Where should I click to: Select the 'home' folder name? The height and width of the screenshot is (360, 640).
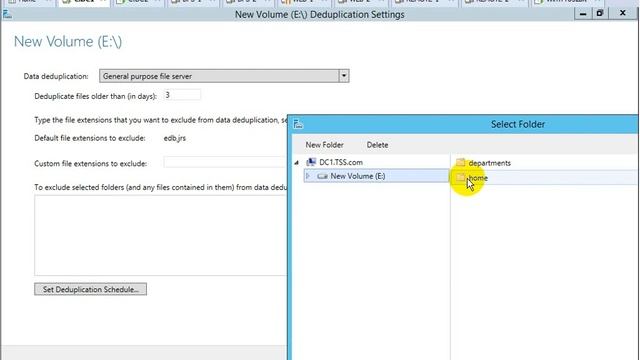point(478,178)
